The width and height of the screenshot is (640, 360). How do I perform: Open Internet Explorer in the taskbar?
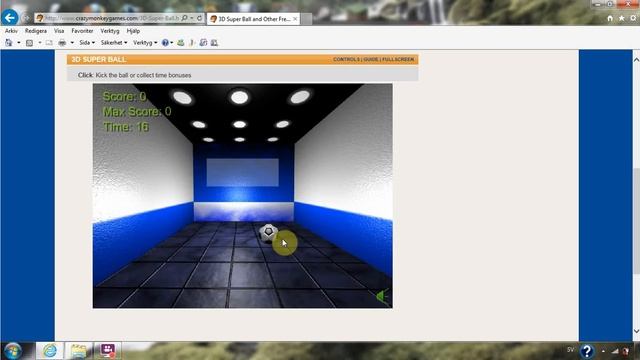(50, 351)
